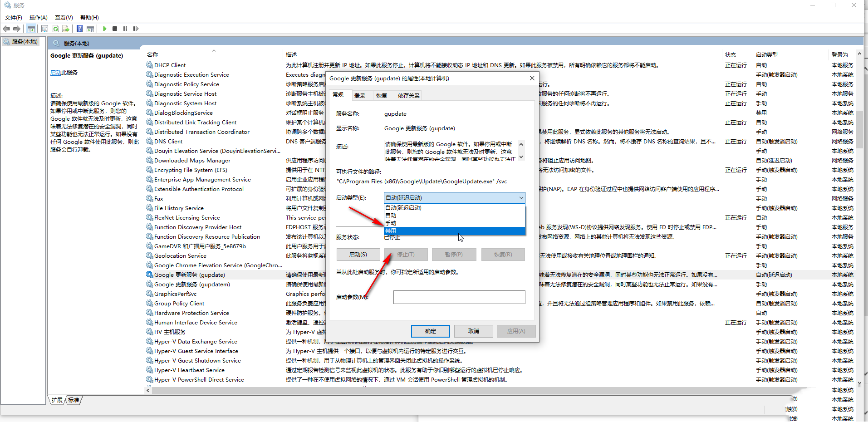The width and height of the screenshot is (868, 422).
Task: Choose 自动(延迟启动) from dropdown list
Action: pos(455,208)
